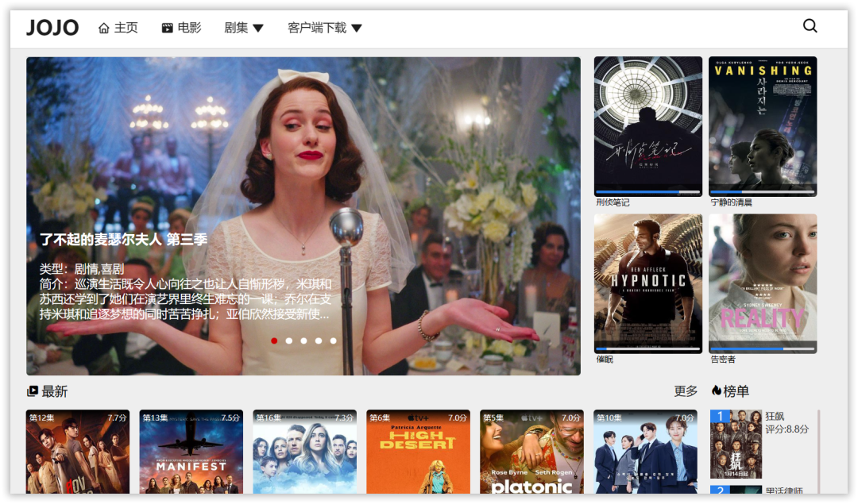Screen dimensions: 858x504
Task: Click the play icon beside 最新
Action: pos(33,391)
